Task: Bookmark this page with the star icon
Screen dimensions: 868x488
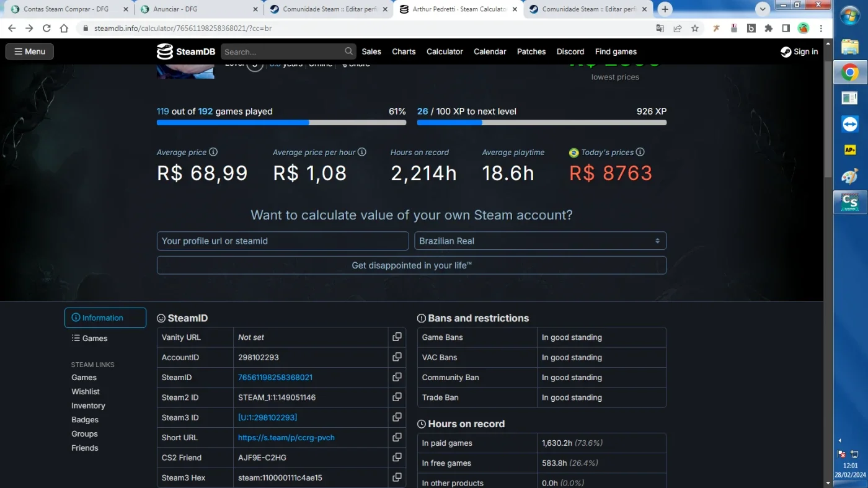Action: [x=695, y=29]
